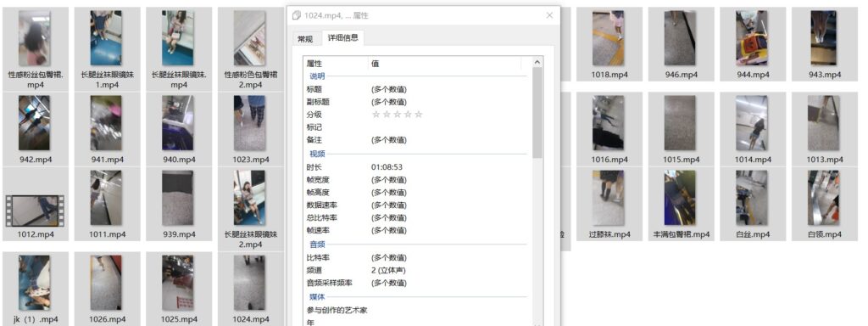Set the rating to five stars
The width and height of the screenshot is (868, 326).
click(x=419, y=115)
